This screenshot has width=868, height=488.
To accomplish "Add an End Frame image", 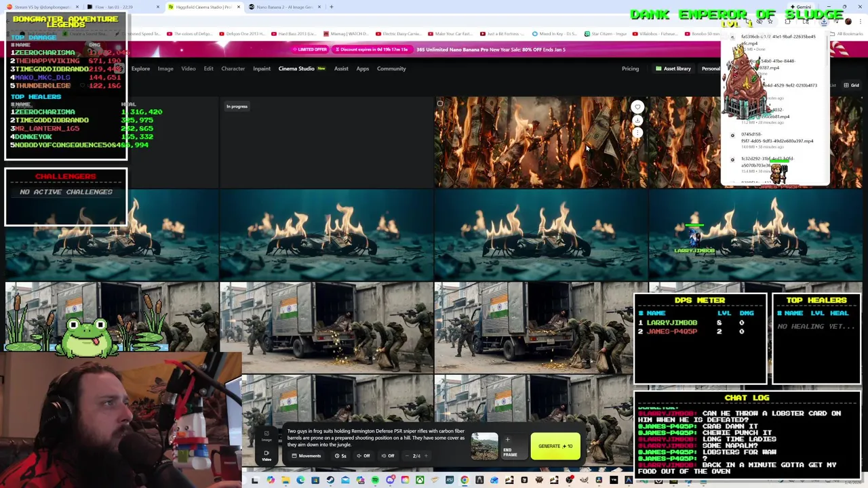I will tap(513, 446).
